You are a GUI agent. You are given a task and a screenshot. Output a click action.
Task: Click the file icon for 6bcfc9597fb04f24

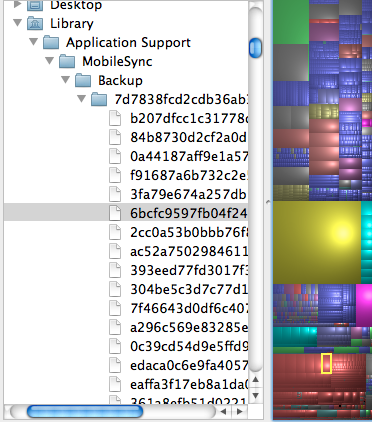click(115, 213)
